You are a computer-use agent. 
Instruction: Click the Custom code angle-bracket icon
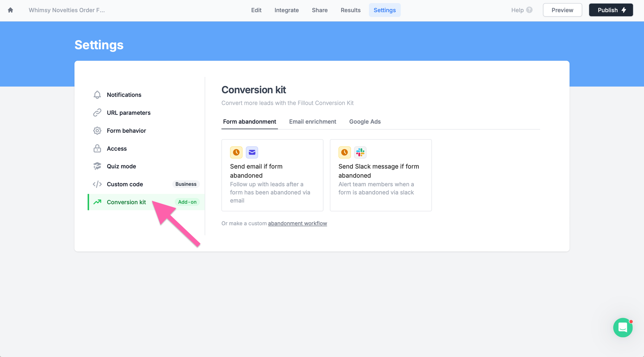pyautogui.click(x=97, y=184)
